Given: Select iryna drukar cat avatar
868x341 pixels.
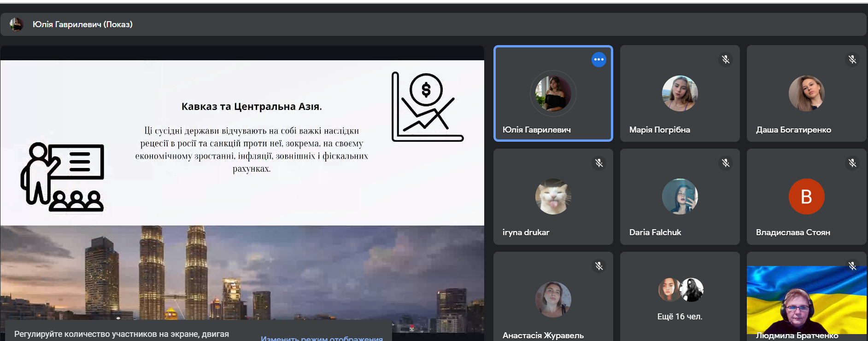Looking at the screenshot, I should 553,197.
